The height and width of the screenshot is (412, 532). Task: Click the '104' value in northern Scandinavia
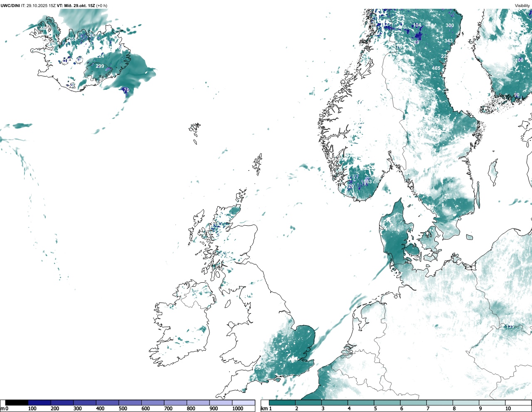tap(417, 25)
